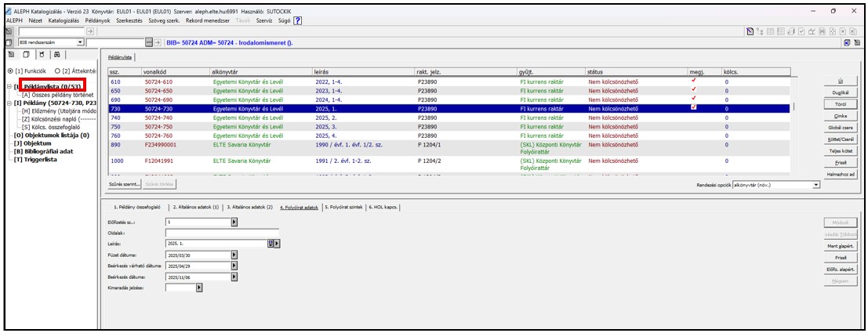Image resolution: width=868 pixels, height=333 pixels.
Task: Open the Beérkezés dátuma date arrow
Action: click(x=234, y=276)
